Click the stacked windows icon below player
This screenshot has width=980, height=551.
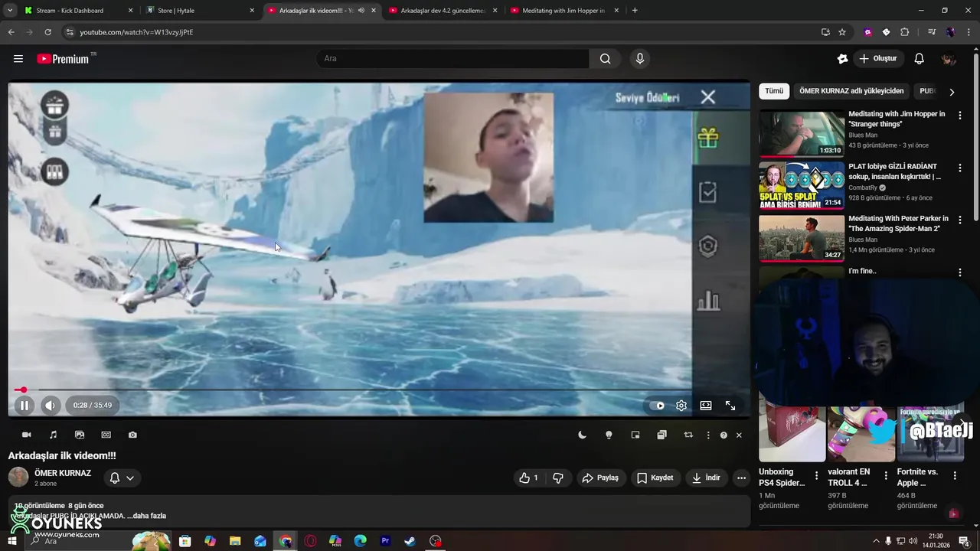pyautogui.click(x=661, y=435)
